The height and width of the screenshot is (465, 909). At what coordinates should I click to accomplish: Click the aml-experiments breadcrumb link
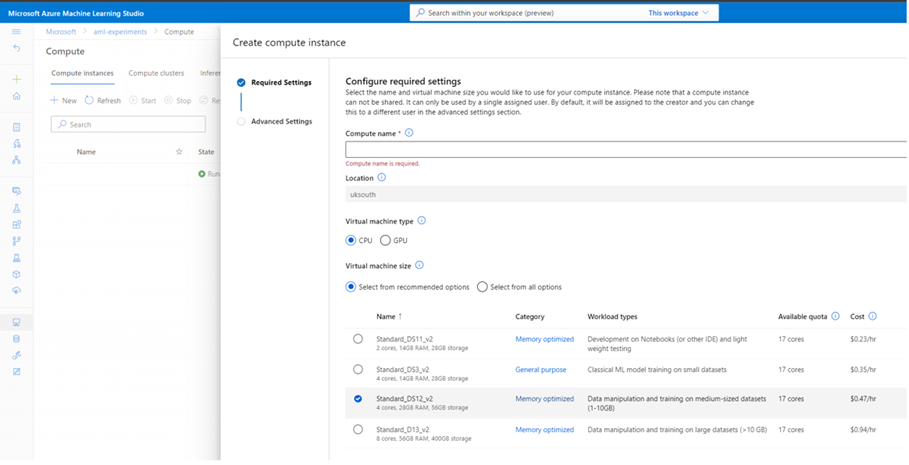(x=120, y=32)
